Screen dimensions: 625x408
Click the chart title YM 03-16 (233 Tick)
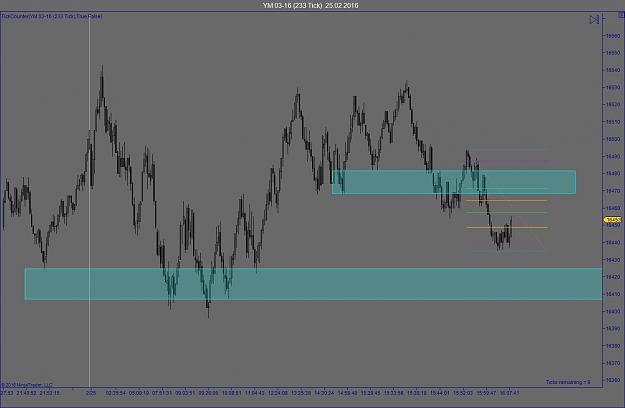292,5
